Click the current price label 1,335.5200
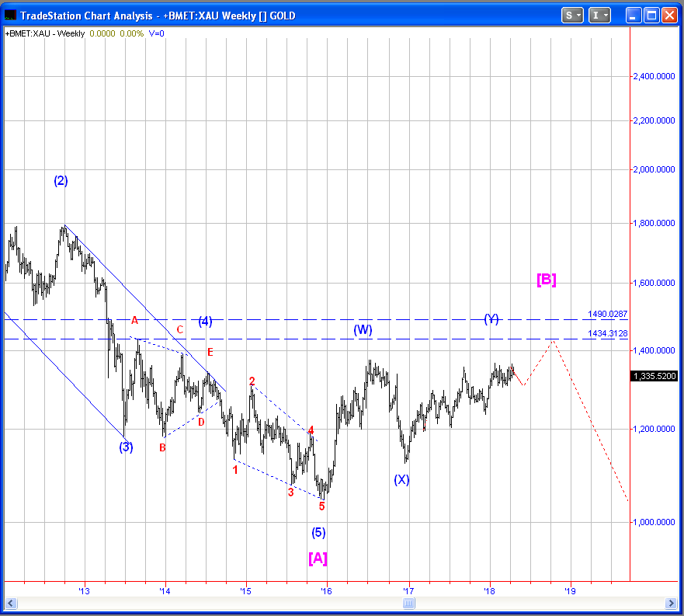684x616 pixels. coord(654,376)
